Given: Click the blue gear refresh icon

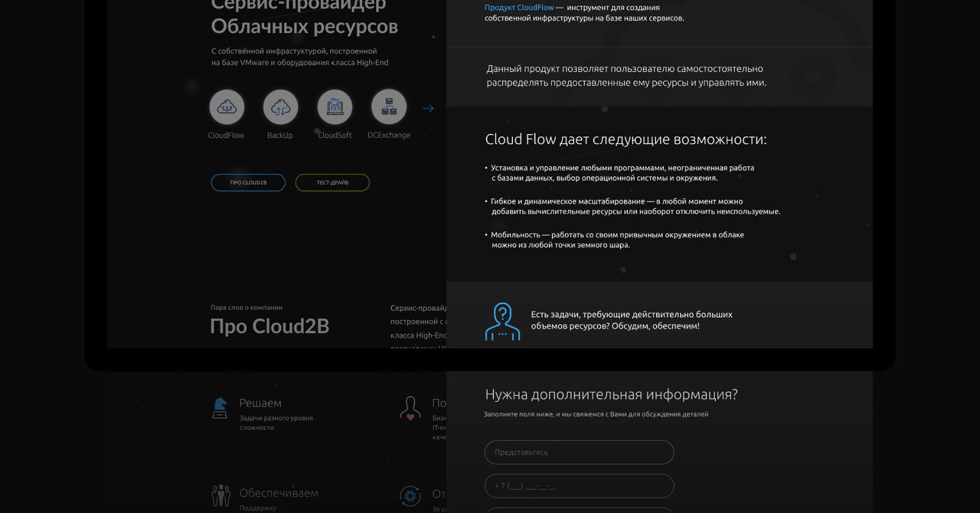Looking at the screenshot, I should tap(410, 495).
